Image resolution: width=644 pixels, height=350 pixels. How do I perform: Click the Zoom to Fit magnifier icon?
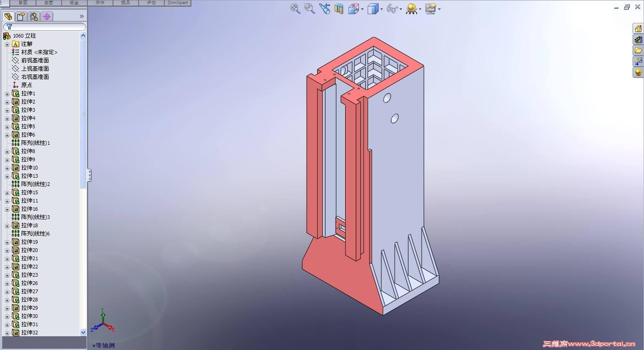pos(295,8)
